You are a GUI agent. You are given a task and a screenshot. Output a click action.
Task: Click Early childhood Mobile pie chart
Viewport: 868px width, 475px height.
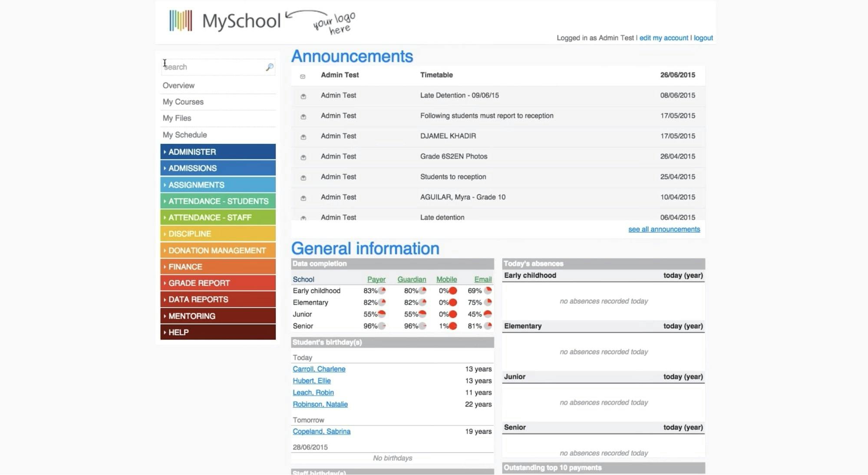453,291
